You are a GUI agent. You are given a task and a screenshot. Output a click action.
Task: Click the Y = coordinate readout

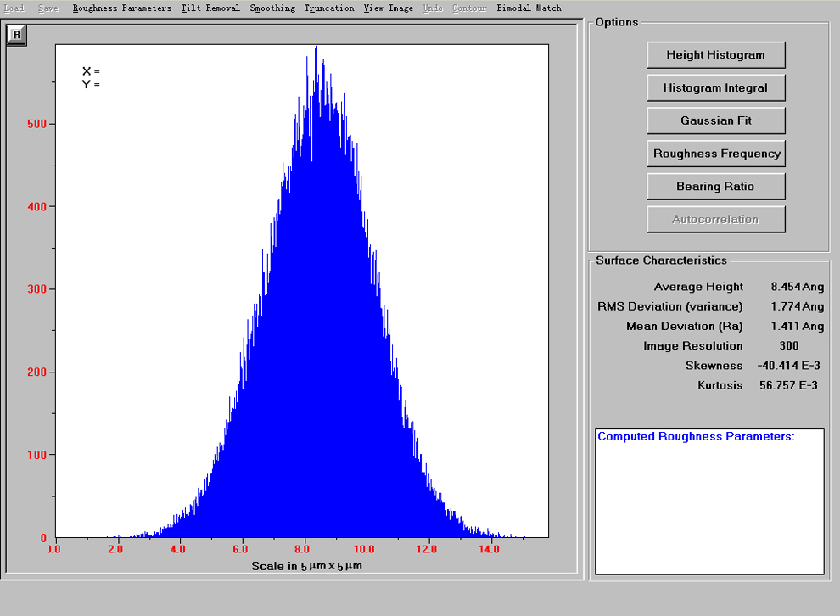click(91, 84)
